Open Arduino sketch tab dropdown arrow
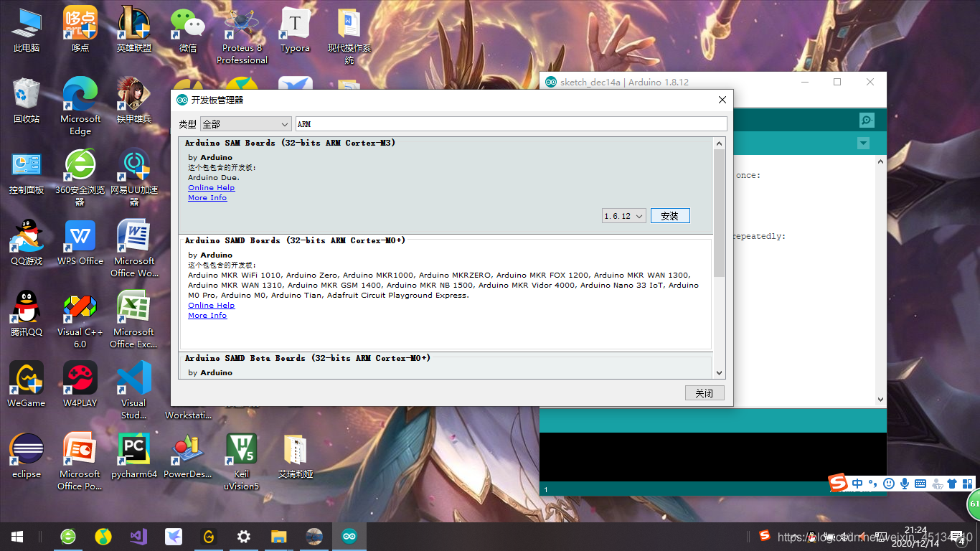Image resolution: width=980 pixels, height=551 pixels. pyautogui.click(x=864, y=143)
